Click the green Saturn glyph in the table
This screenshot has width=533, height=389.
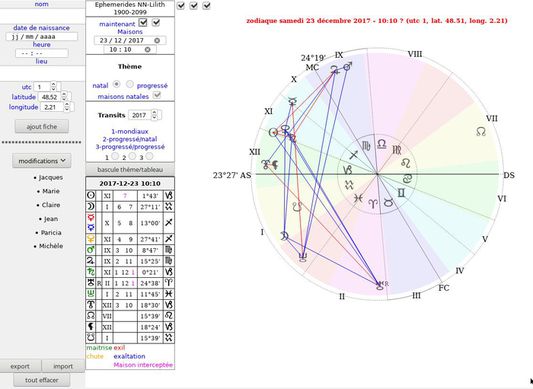(91, 272)
